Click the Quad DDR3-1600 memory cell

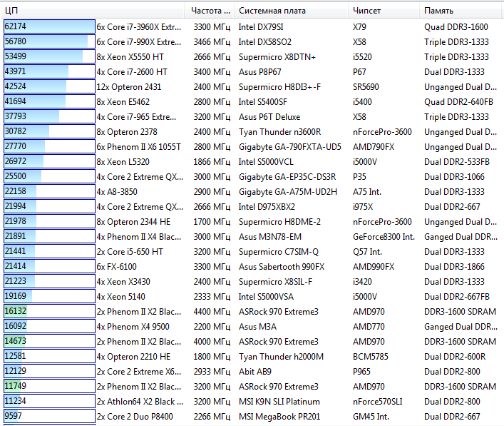click(456, 27)
